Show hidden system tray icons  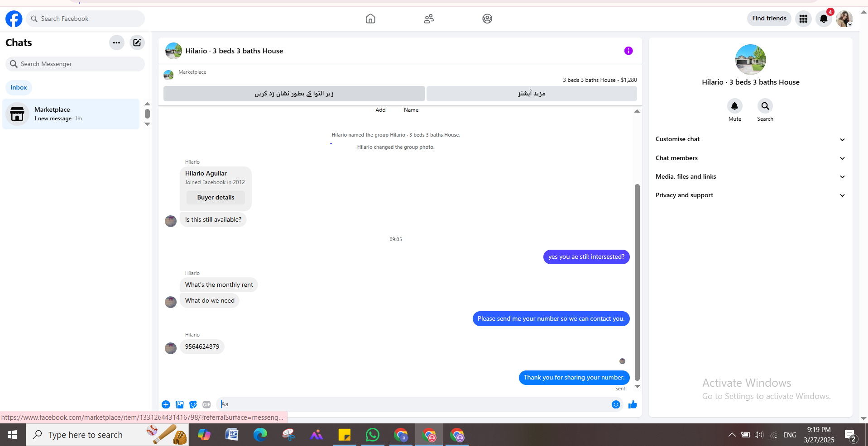coord(732,435)
